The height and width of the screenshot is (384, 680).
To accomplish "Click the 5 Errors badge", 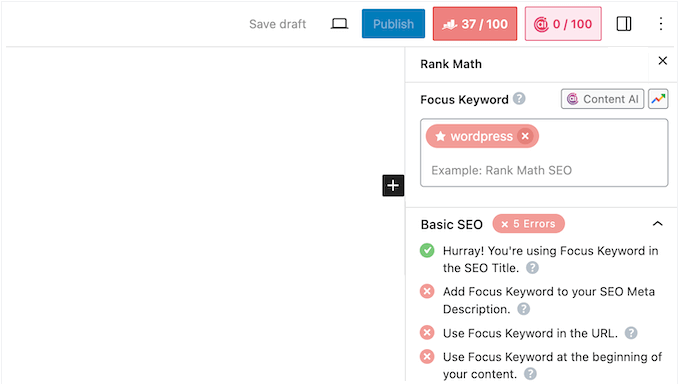I will [529, 224].
